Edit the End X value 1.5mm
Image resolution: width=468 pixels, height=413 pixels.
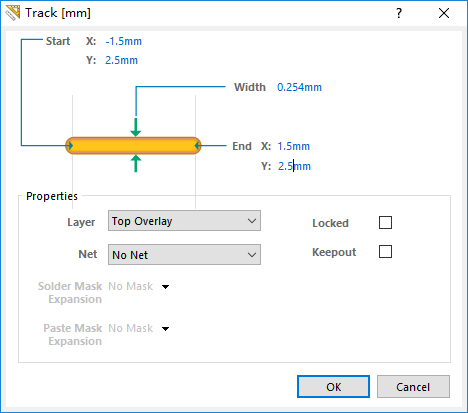pos(294,146)
